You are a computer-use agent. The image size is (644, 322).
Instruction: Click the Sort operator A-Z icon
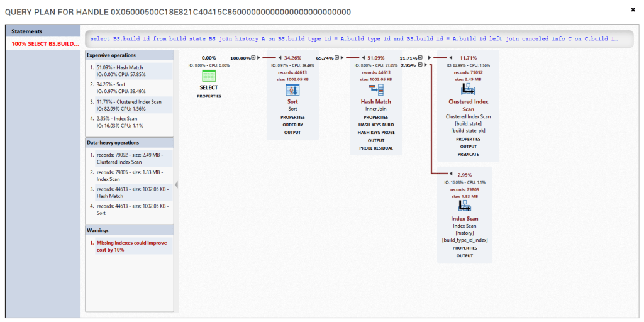(292, 90)
